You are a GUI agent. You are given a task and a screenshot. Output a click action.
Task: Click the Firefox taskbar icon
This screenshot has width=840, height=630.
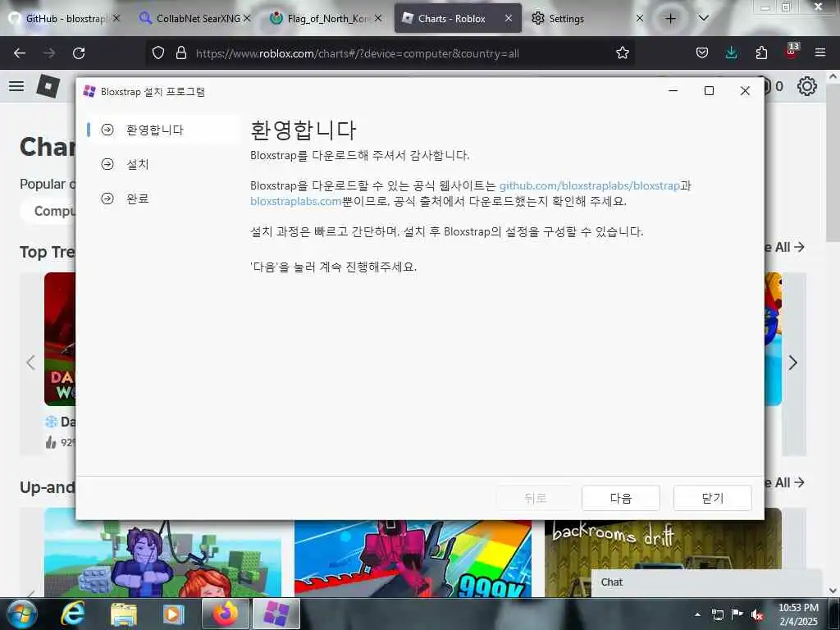[x=225, y=614]
